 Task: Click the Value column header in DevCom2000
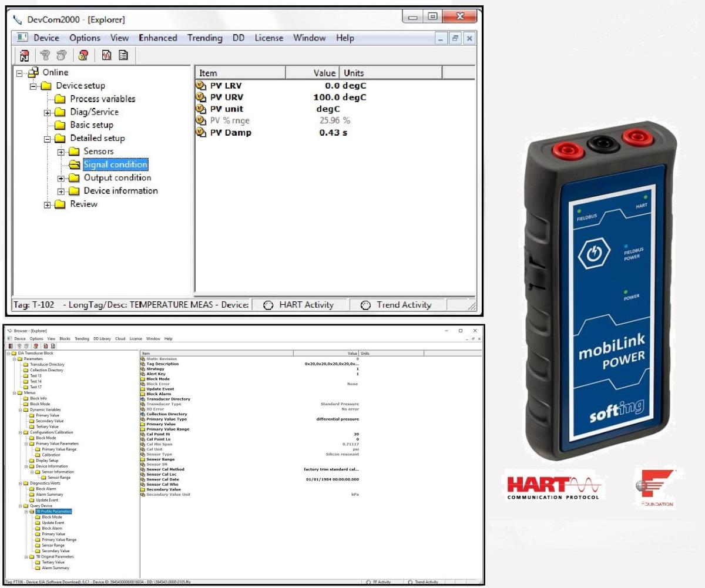(x=313, y=73)
